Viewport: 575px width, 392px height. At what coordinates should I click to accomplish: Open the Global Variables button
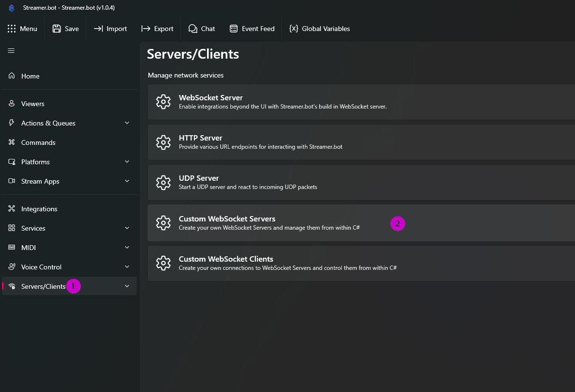319,29
